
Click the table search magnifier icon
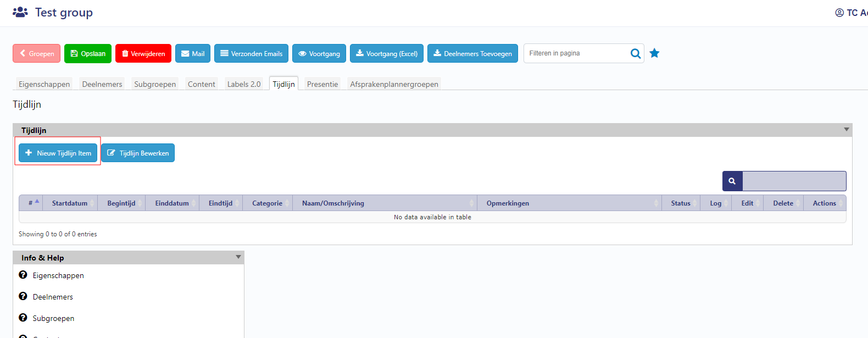pyautogui.click(x=732, y=181)
